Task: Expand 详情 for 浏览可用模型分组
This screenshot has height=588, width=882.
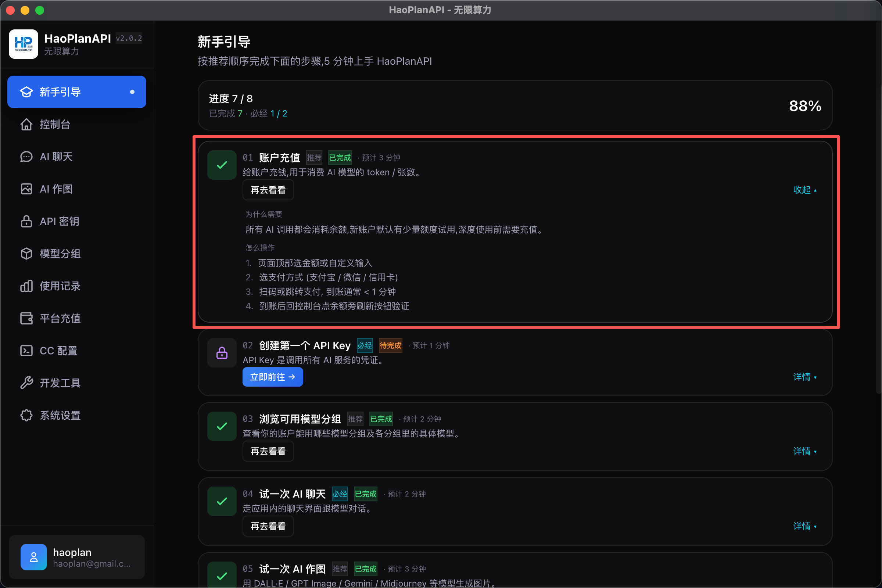Action: [805, 451]
